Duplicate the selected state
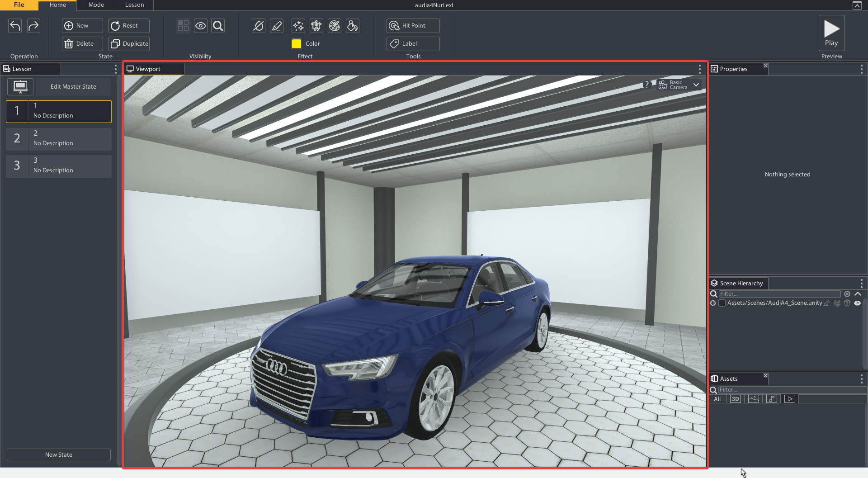The width and height of the screenshot is (868, 478). [x=129, y=44]
